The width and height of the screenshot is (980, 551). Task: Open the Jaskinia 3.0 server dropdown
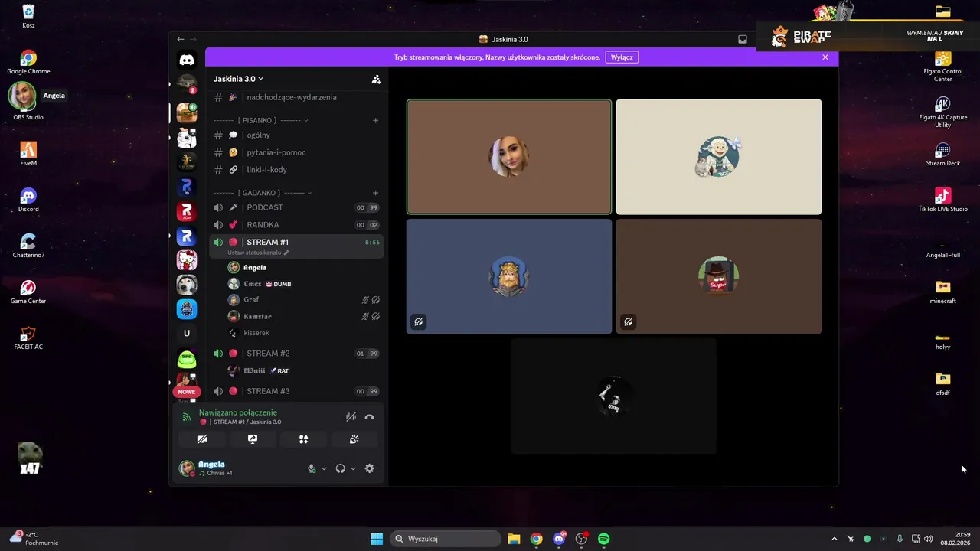pyautogui.click(x=238, y=79)
